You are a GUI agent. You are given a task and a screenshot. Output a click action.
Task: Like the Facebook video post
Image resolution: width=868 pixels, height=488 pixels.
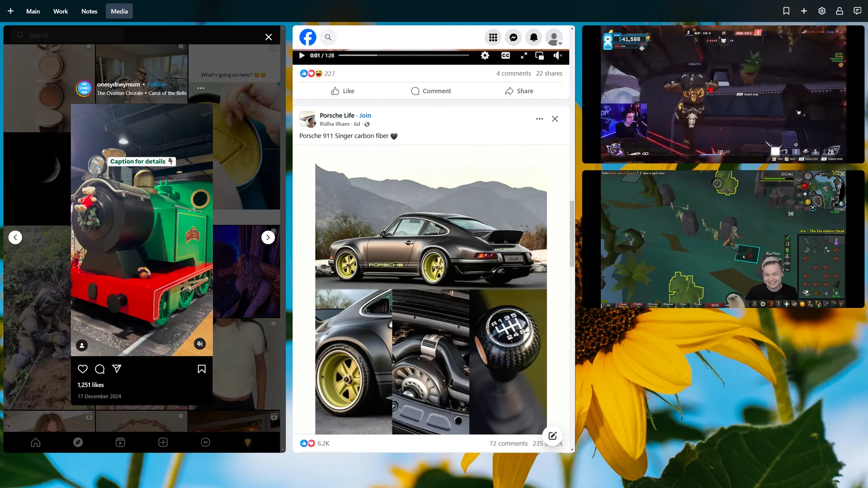tap(342, 91)
